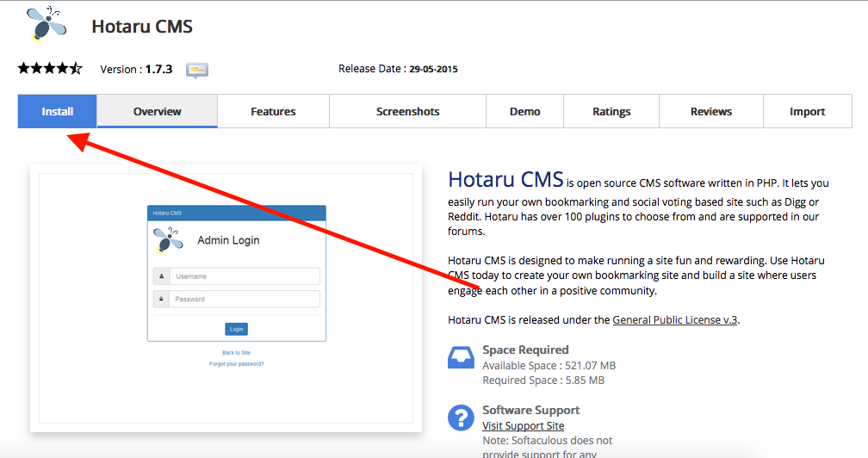Open the changelog icon beside version 1.7.3
Viewport: 868px width, 458px height.
(197, 70)
